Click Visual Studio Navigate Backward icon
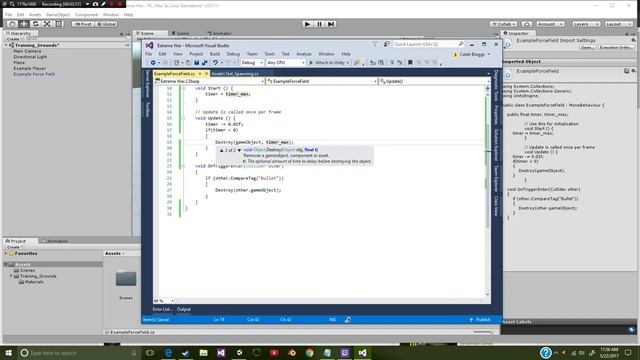This screenshot has width=640, height=360. click(x=153, y=63)
